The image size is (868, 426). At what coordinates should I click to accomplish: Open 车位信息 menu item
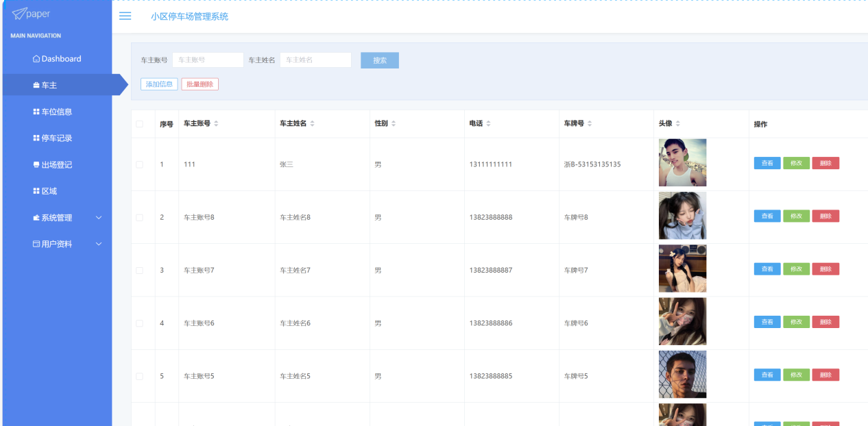coord(58,112)
